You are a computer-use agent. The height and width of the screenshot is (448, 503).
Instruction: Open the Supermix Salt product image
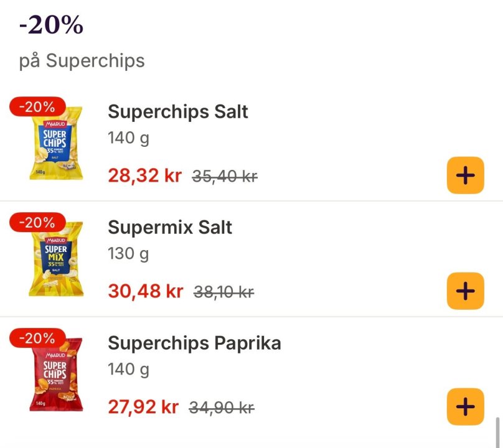57,260
